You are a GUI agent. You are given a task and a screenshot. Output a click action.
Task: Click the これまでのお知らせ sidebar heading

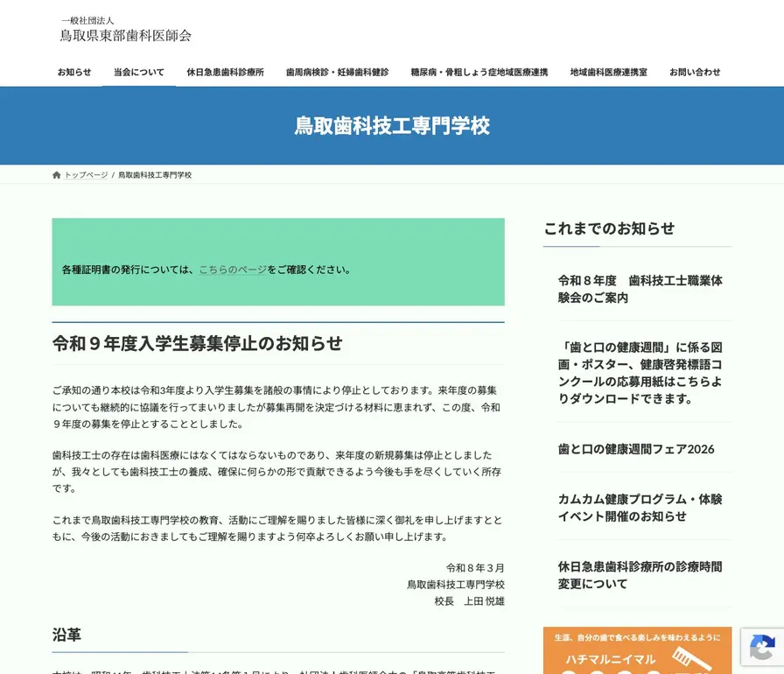pyautogui.click(x=609, y=228)
